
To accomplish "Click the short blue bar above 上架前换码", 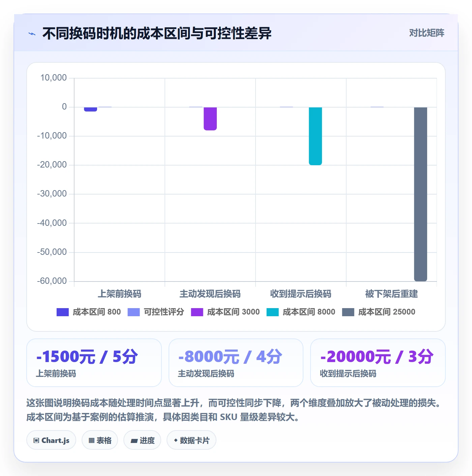I will [x=90, y=109].
